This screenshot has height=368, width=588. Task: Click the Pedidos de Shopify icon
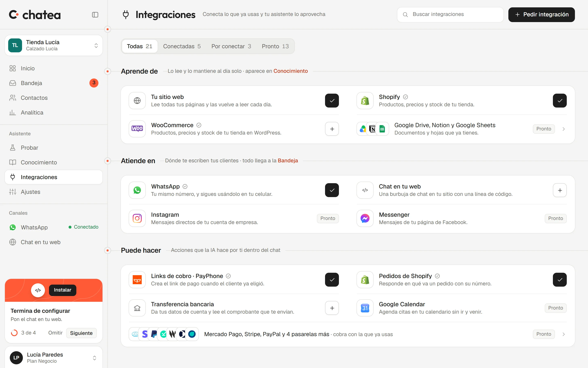pos(365,280)
